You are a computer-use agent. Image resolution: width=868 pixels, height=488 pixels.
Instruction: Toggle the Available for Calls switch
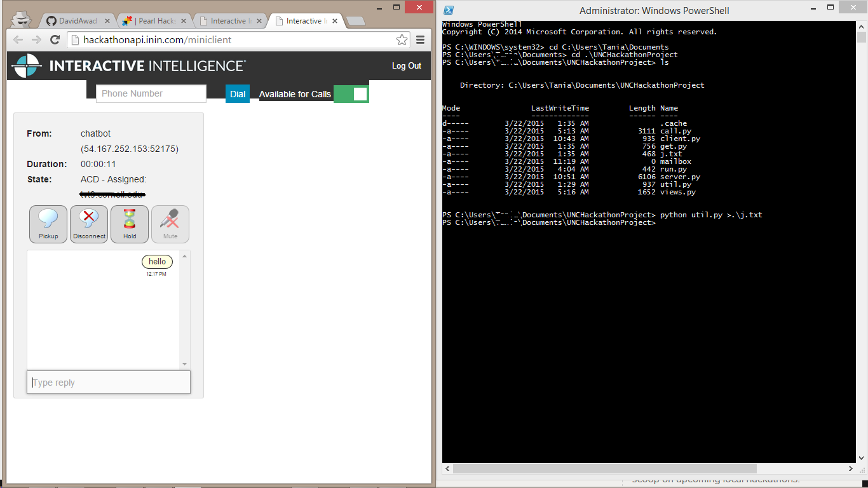click(x=351, y=94)
